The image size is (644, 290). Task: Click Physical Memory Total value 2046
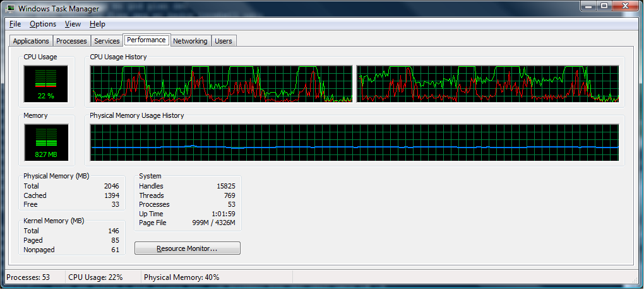[111, 186]
